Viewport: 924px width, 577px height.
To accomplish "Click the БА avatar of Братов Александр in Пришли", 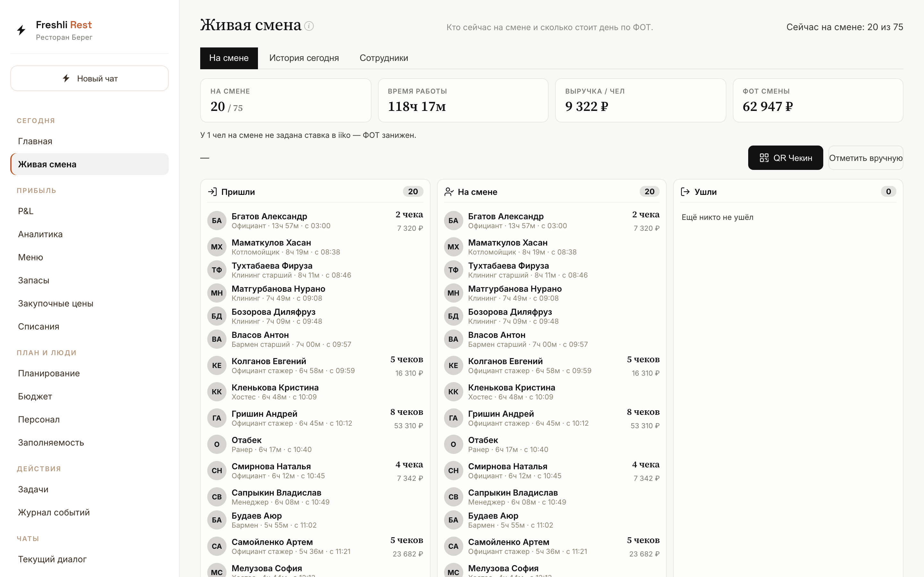I will (x=217, y=221).
